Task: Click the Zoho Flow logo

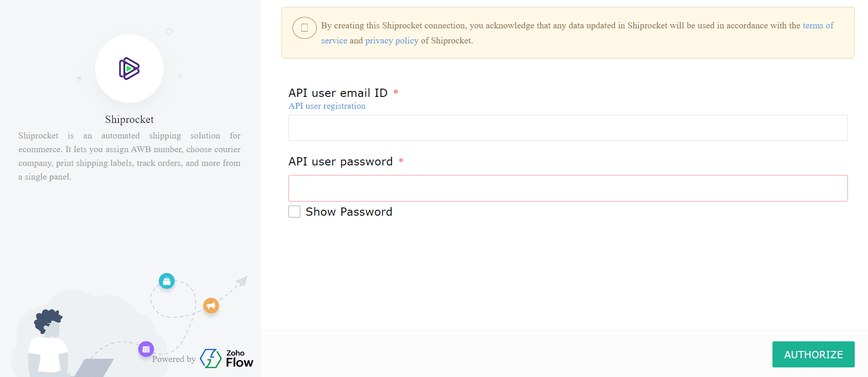Action: pyautogui.click(x=227, y=359)
